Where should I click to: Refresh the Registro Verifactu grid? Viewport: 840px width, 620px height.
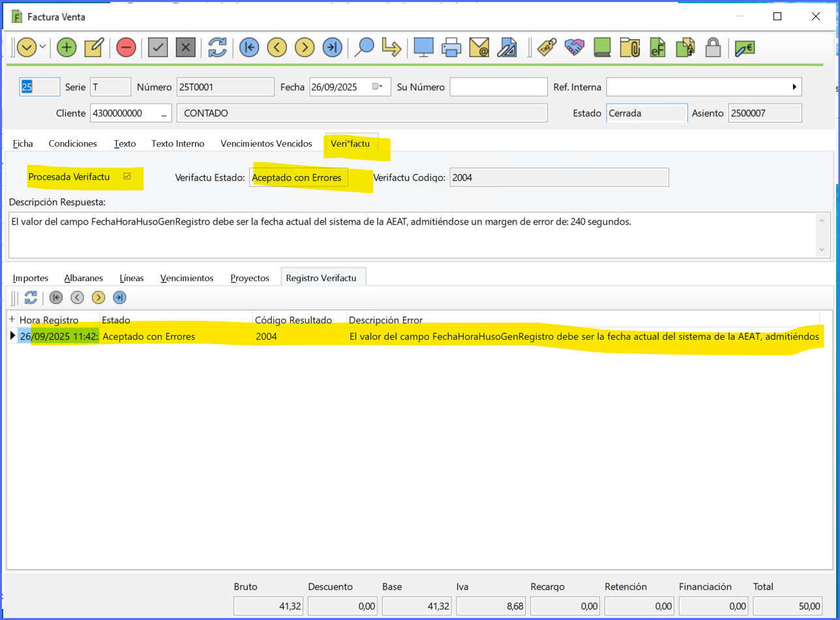click(x=31, y=298)
